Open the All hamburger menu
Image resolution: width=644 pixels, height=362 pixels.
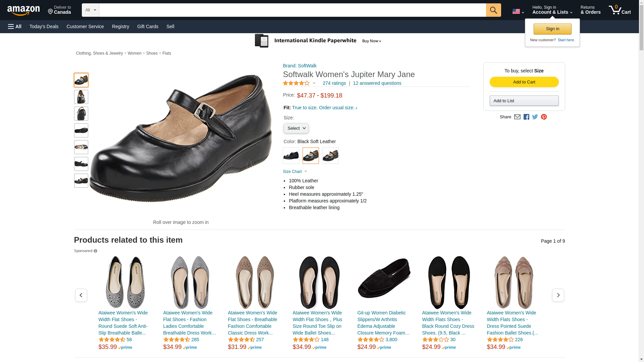(x=15, y=26)
